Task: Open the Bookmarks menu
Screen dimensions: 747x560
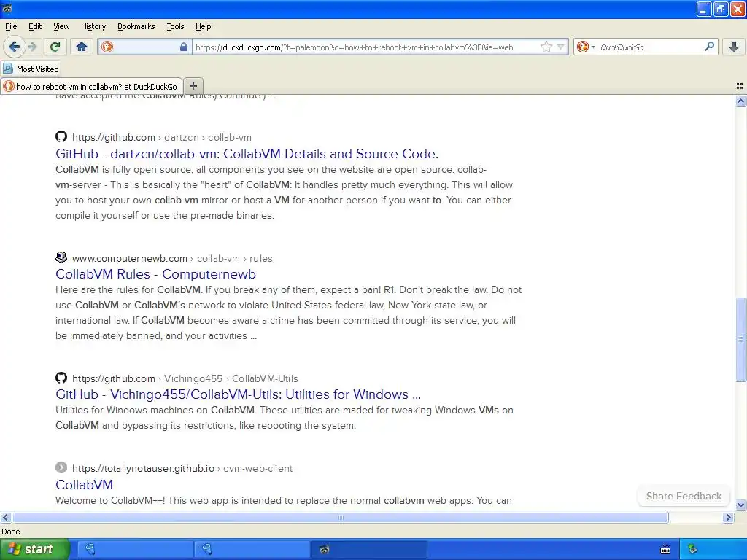Action: tap(136, 26)
